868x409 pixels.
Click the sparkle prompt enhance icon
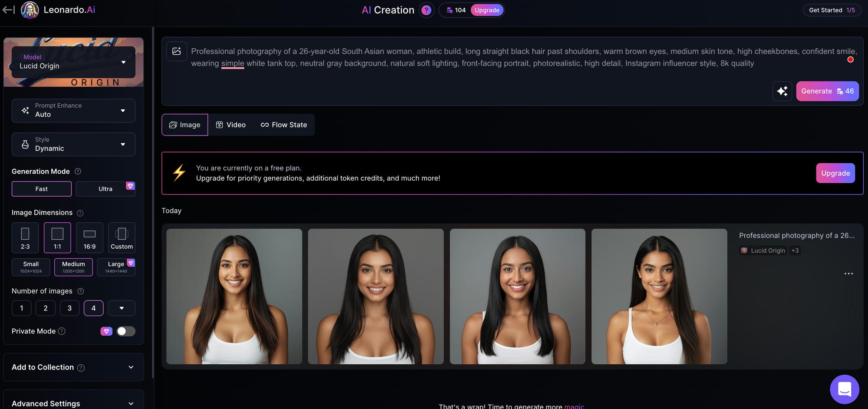click(x=782, y=91)
